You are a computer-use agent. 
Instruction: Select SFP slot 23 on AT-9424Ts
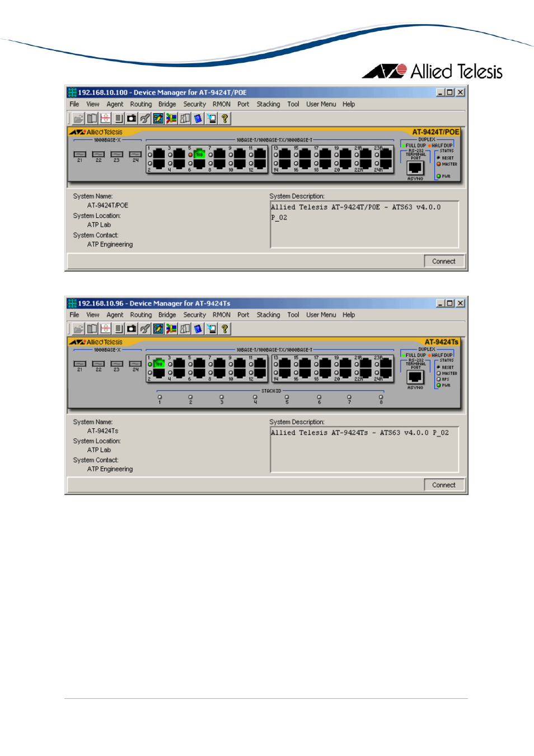(116, 363)
